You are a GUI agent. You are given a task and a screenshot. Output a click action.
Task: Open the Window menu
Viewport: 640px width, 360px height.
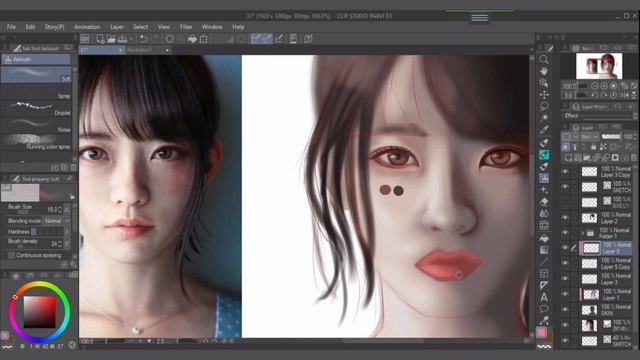pos(212,27)
